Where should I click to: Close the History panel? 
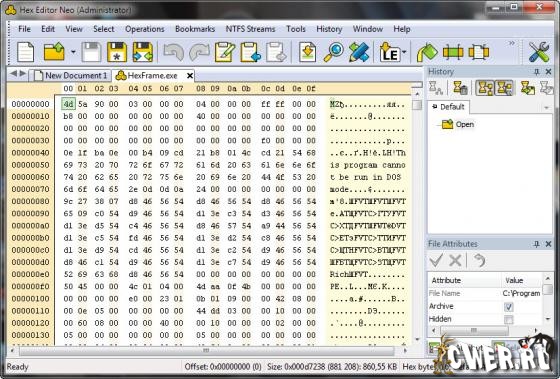[x=549, y=72]
